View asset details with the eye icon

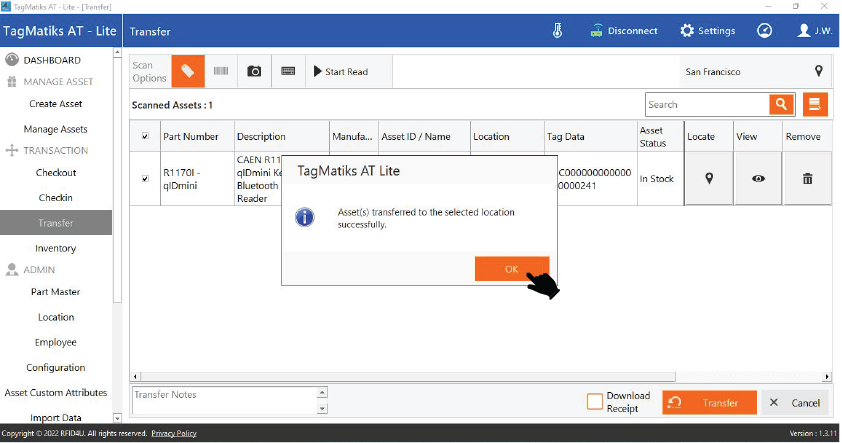coord(758,179)
